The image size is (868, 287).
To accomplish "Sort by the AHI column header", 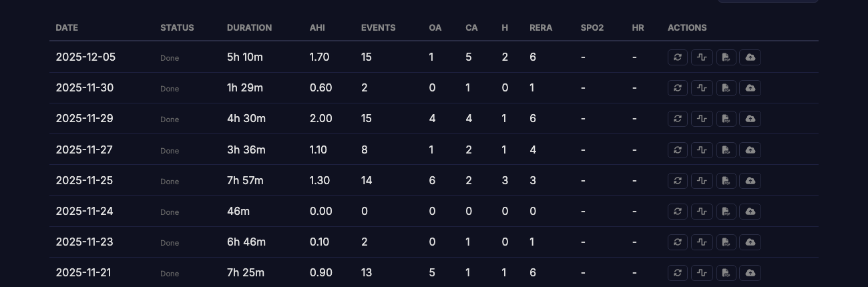I will (317, 28).
